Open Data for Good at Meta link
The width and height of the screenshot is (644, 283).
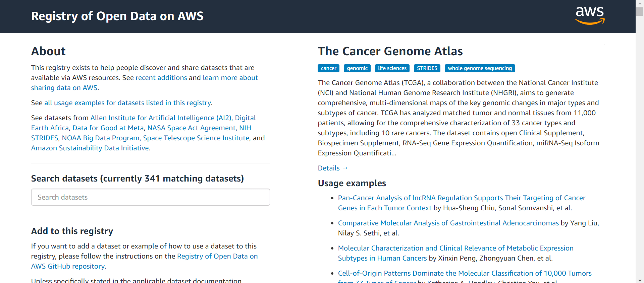pos(108,128)
